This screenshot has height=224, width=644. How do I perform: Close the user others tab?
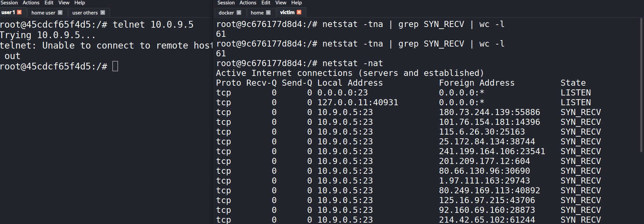tap(103, 12)
